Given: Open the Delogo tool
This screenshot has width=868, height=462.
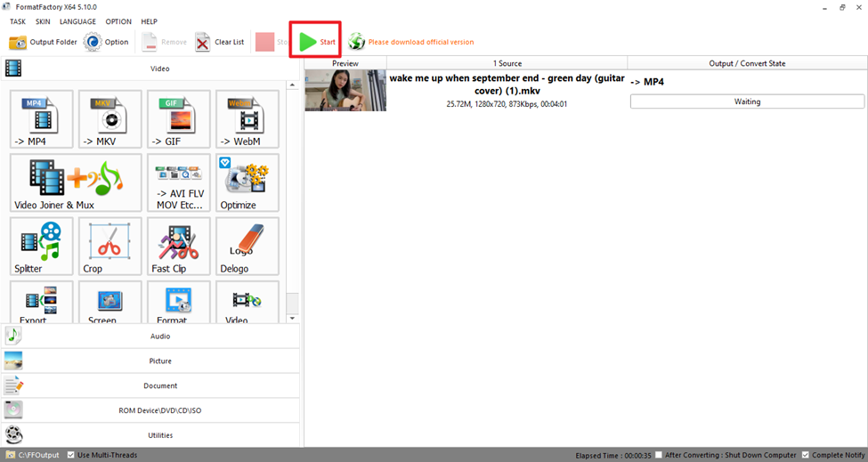Looking at the screenshot, I should pos(247,247).
